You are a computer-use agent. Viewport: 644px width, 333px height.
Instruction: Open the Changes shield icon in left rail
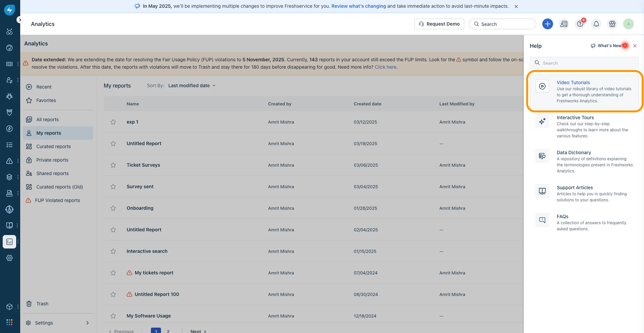pyautogui.click(x=9, y=112)
